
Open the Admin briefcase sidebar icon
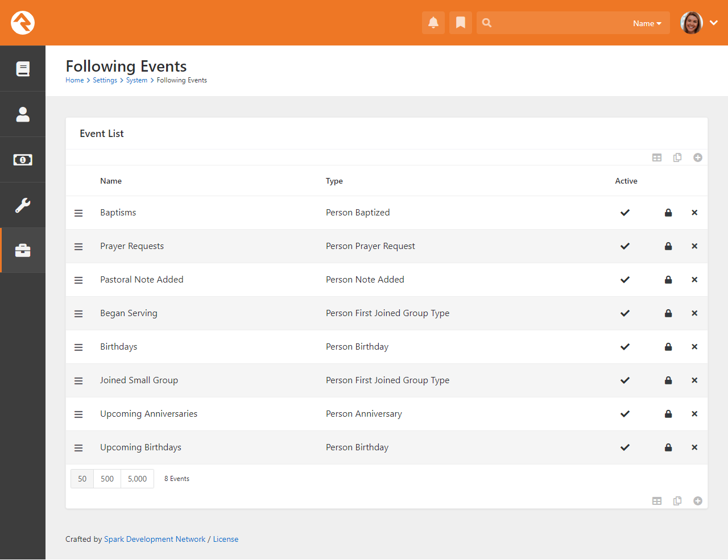tap(23, 251)
